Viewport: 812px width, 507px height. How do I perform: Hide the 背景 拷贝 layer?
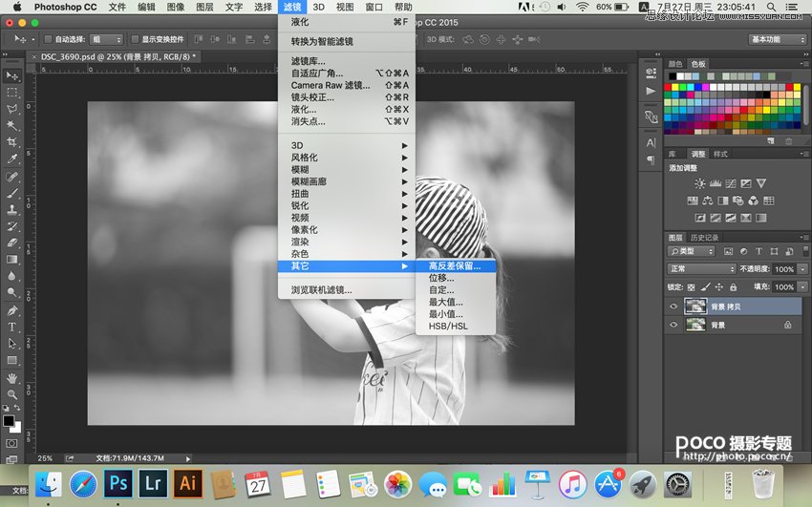coord(673,306)
